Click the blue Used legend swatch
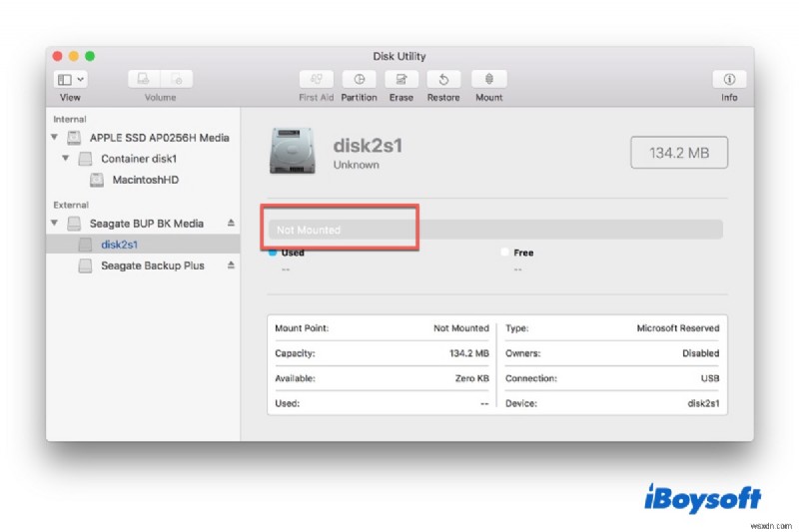 click(x=273, y=253)
